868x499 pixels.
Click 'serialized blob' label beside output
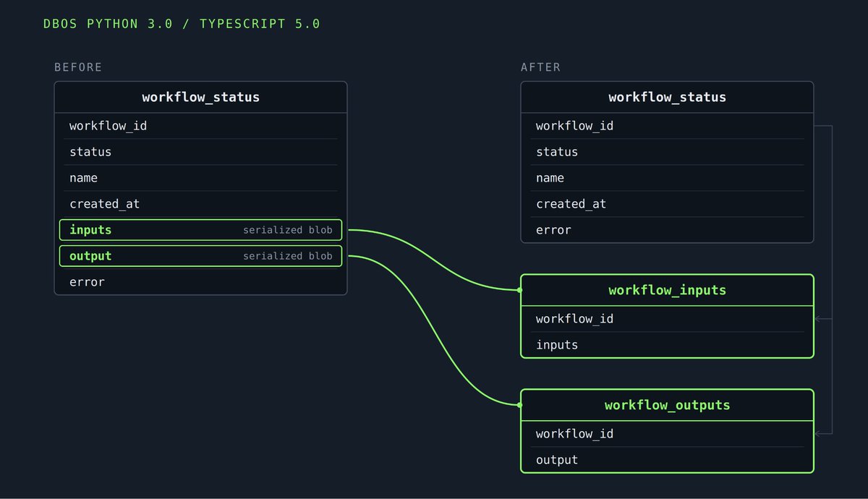(288, 256)
